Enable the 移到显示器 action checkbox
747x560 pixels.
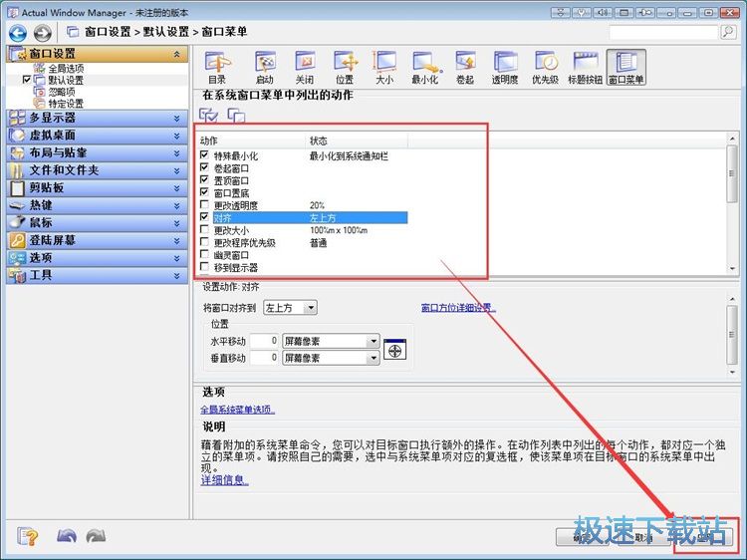(204, 266)
